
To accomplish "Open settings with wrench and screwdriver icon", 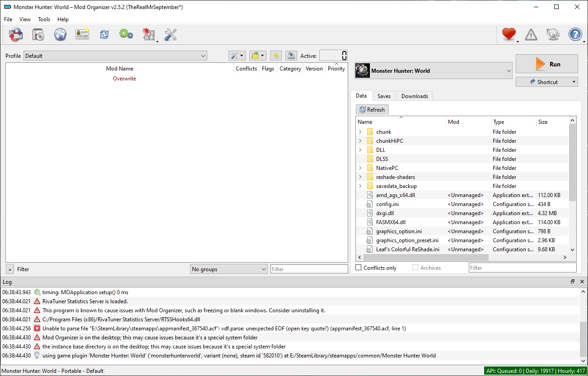I will click(170, 34).
